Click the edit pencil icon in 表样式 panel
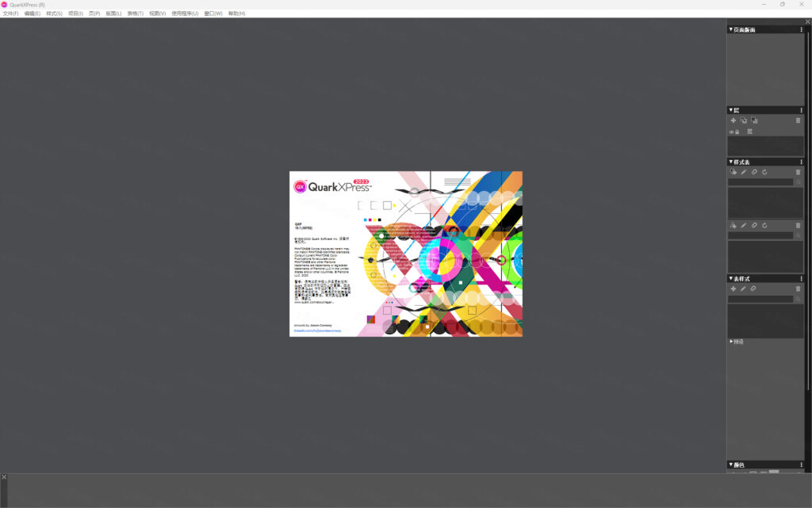812x508 pixels. 744,288
